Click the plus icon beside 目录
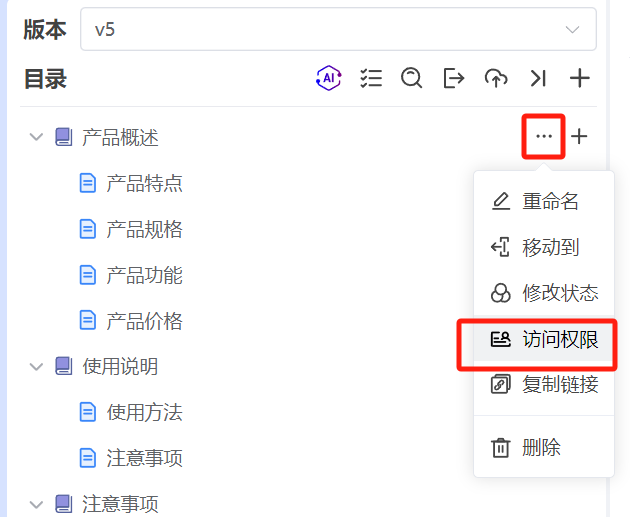Viewport: 630px width, 517px height. pyautogui.click(x=580, y=78)
